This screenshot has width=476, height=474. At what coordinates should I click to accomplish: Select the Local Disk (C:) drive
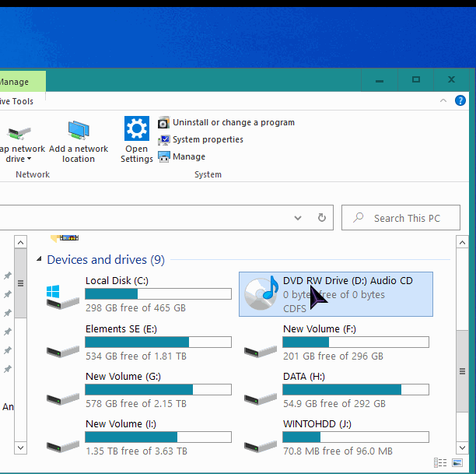(x=138, y=294)
